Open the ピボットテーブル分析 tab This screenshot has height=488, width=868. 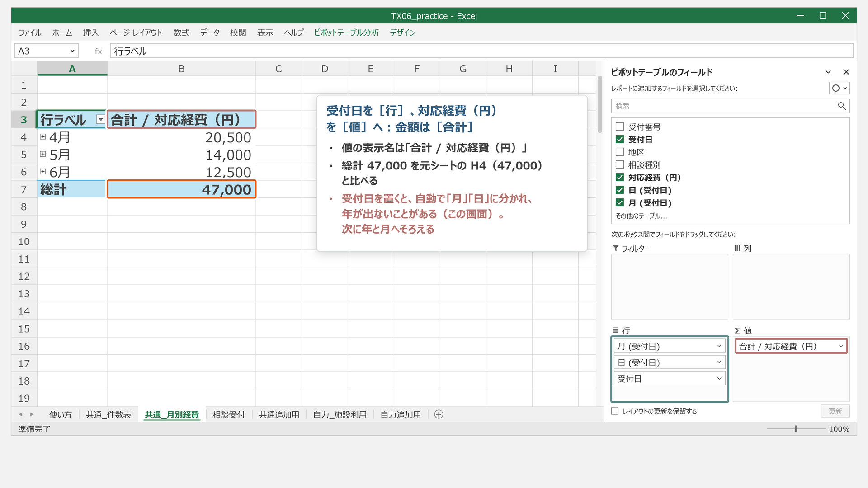[346, 33]
